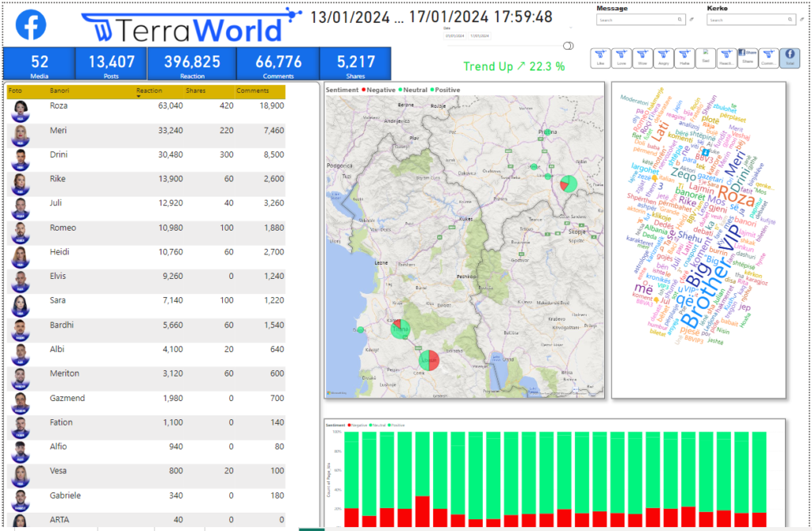
Task: Expand the Date slicer dropdown chevron
Action: coord(571,28)
